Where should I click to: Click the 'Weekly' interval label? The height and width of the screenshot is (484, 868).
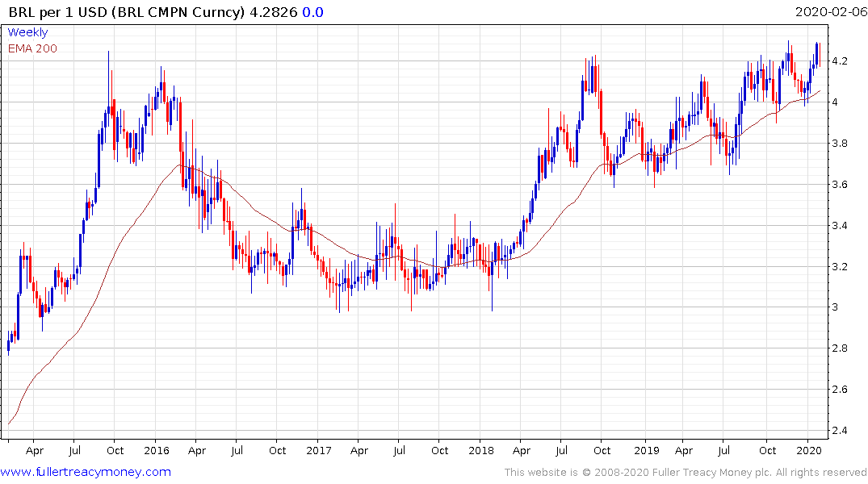[27, 32]
